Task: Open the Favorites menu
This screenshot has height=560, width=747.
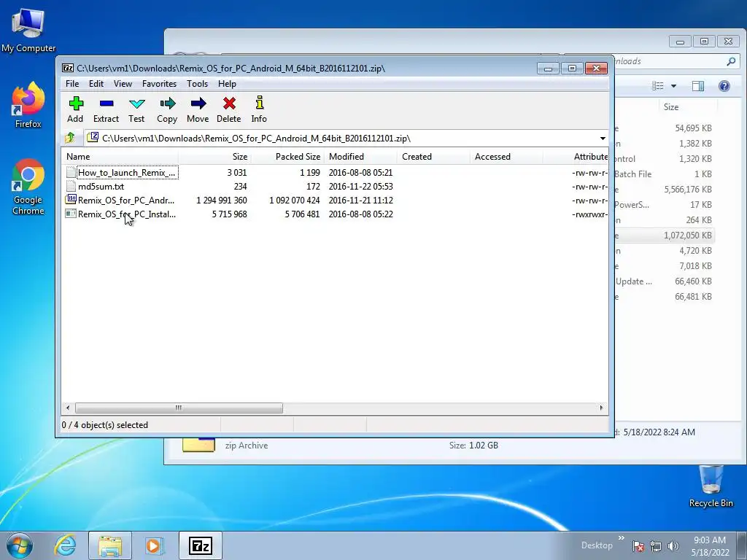Action: pyautogui.click(x=160, y=83)
